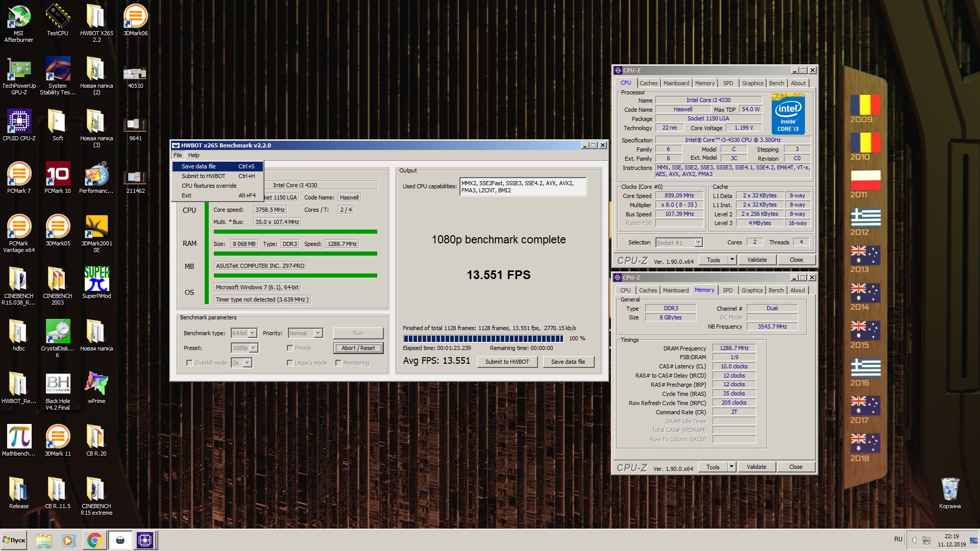
Task: Expand Tools arrow in lower CPU-Z window
Action: (731, 467)
